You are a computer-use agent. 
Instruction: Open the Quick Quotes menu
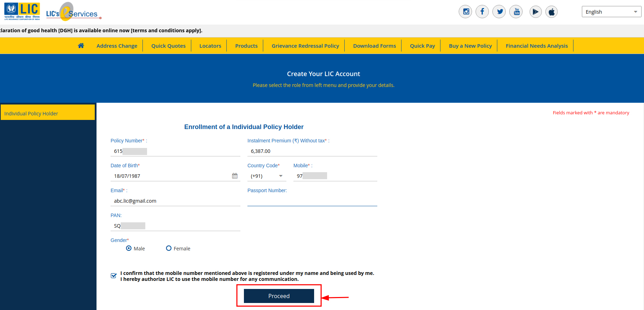coord(168,46)
